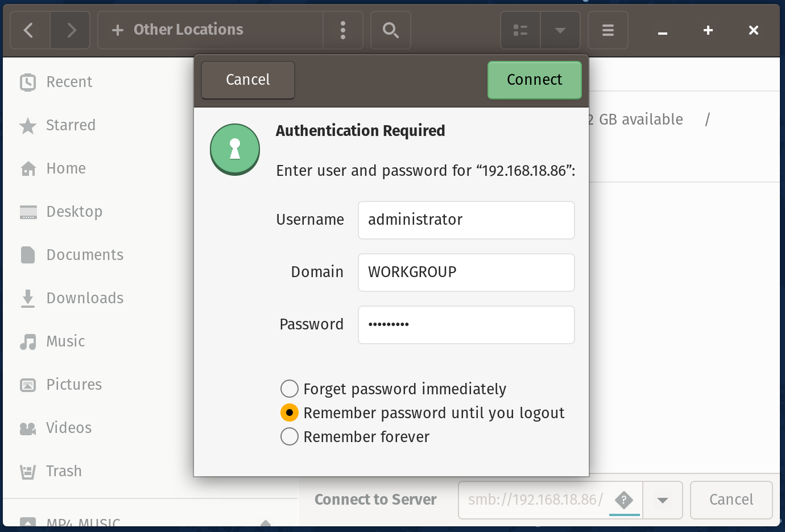Open Trash in the sidebar
785x532 pixels.
click(64, 471)
